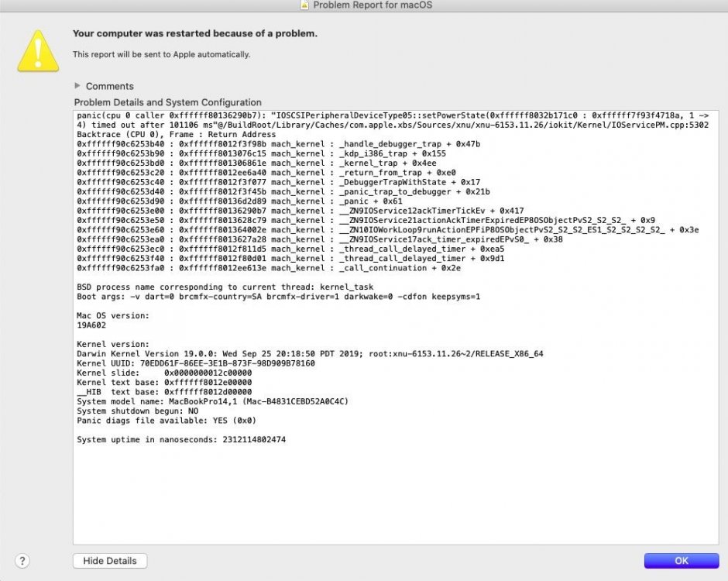728x581 pixels.
Task: Click Hide Details button
Action: click(110, 561)
